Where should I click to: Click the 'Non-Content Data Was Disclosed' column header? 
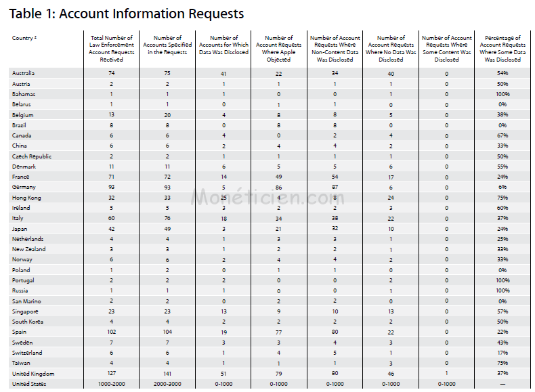pos(335,49)
